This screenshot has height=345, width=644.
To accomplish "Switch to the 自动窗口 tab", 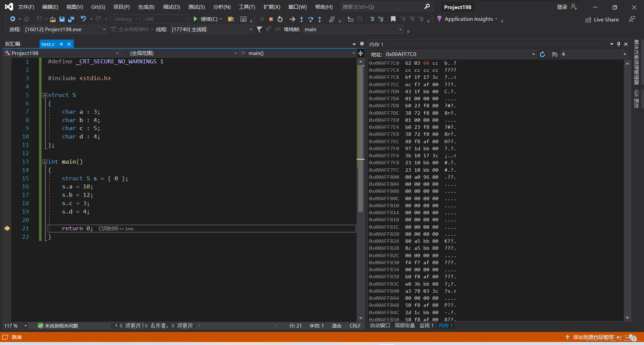I will (380, 326).
